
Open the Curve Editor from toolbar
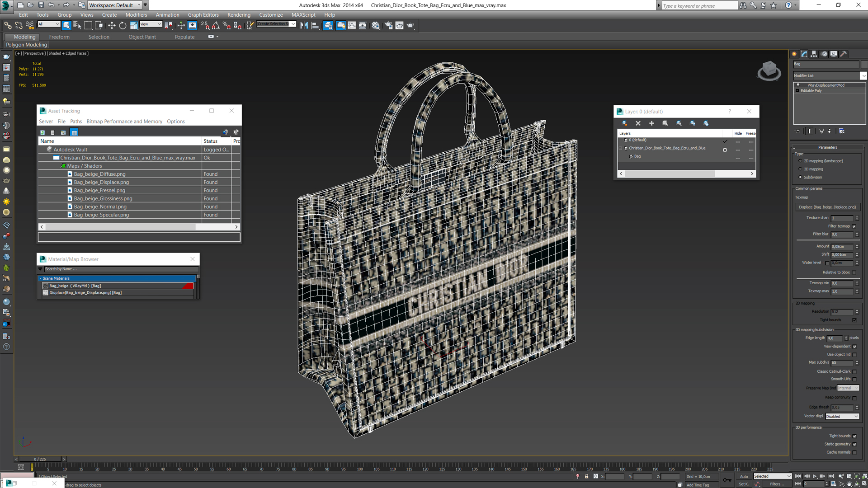tap(352, 25)
